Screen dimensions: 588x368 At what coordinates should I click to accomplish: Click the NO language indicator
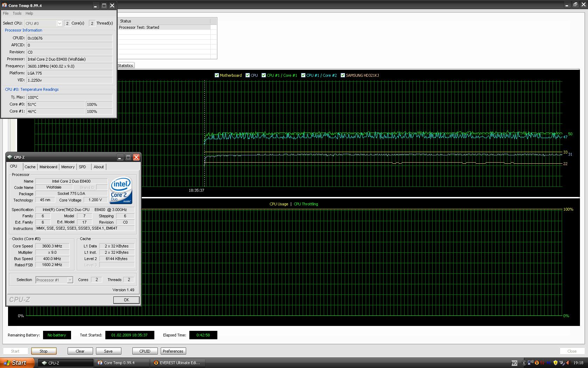click(x=514, y=363)
